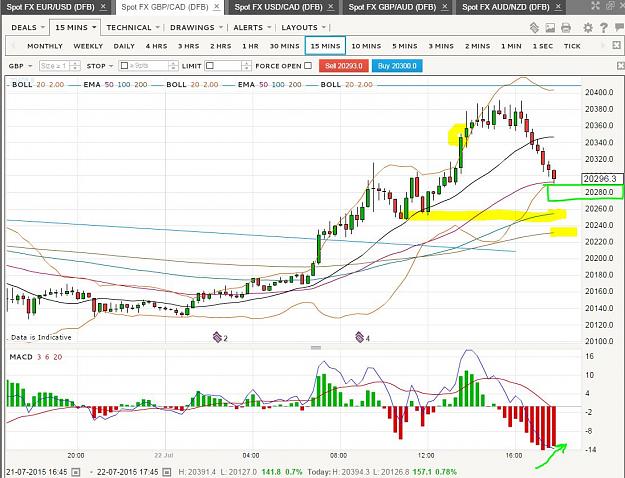Select the 1 Min timeframe

(511, 46)
